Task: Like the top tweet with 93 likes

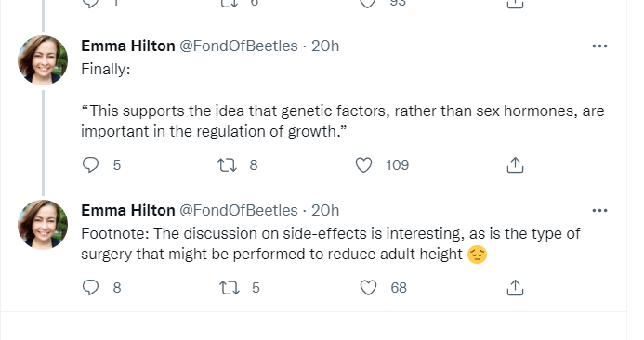Action: (368, 4)
